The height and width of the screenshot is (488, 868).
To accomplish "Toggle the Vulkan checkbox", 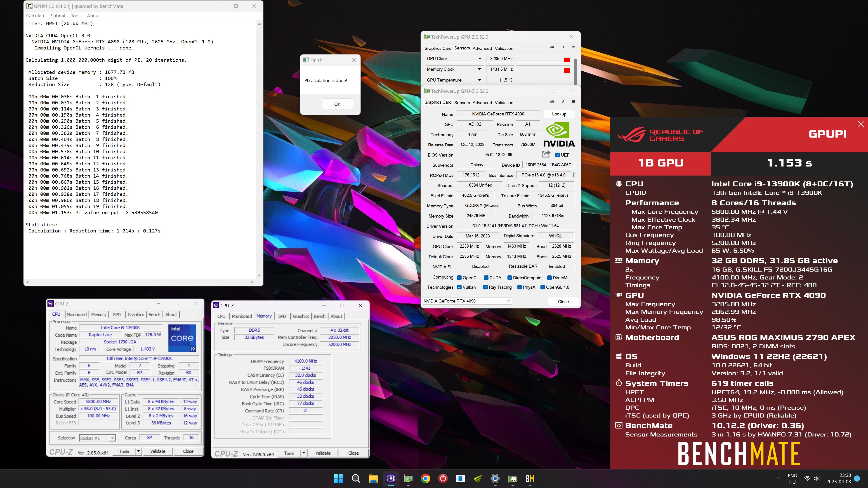I will [459, 287].
